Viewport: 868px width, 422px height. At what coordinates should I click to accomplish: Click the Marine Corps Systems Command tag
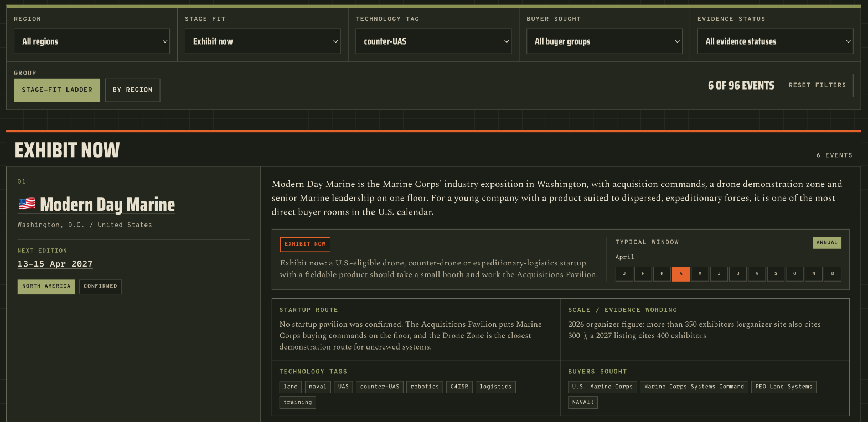pos(694,387)
